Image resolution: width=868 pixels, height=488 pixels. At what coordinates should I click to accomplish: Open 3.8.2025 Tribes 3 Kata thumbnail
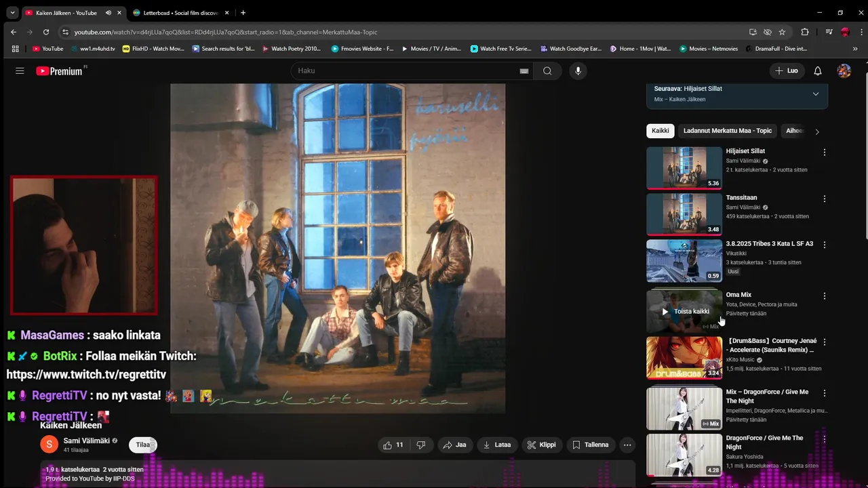[684, 260]
